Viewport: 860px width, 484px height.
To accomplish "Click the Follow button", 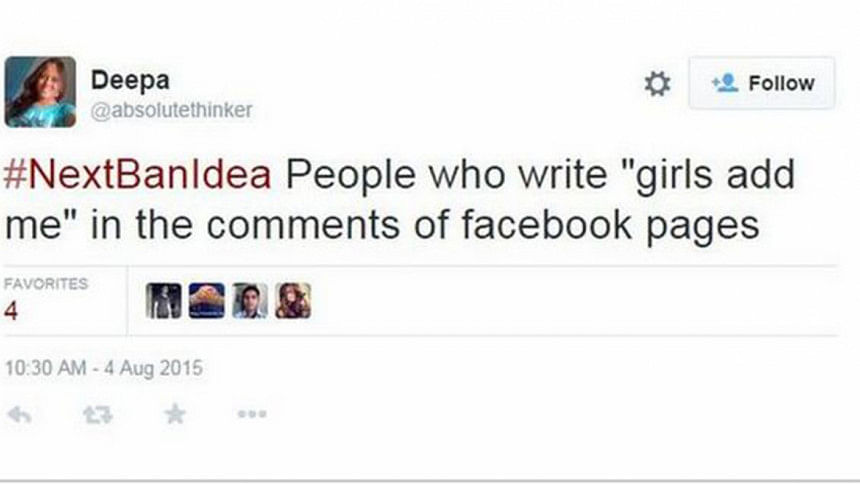I will [763, 84].
